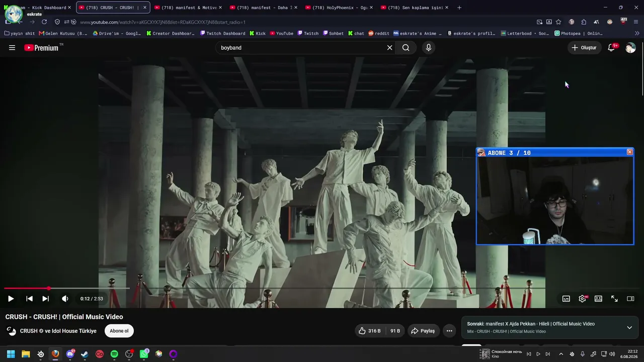This screenshot has width=644, height=362.
Task: Switch to the 'Sen kaplama işini' tab
Action: tap(415, 8)
